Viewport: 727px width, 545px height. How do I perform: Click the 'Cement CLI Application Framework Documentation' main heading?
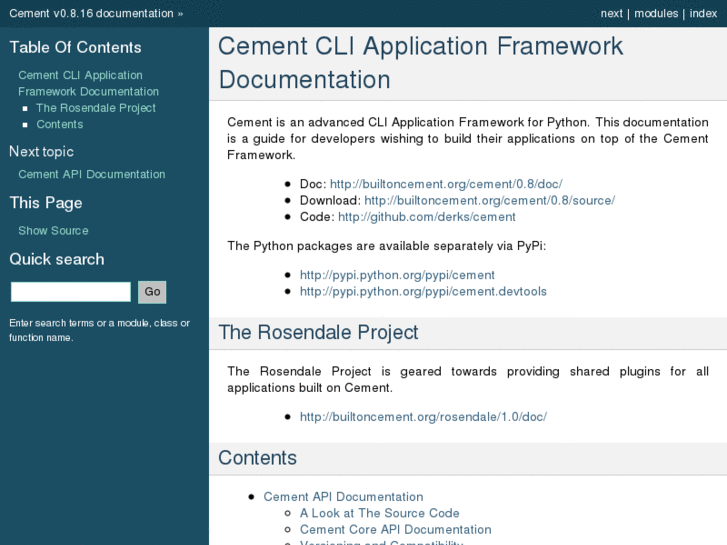(x=421, y=63)
